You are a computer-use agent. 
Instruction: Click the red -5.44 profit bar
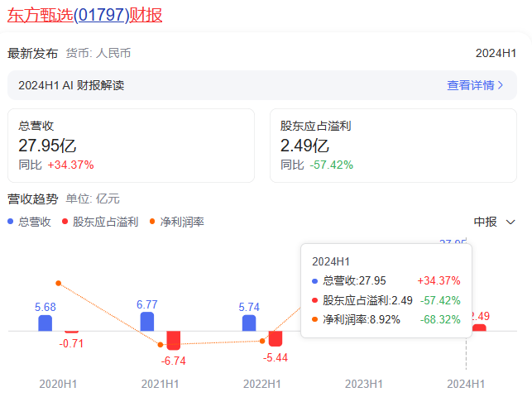(276, 338)
